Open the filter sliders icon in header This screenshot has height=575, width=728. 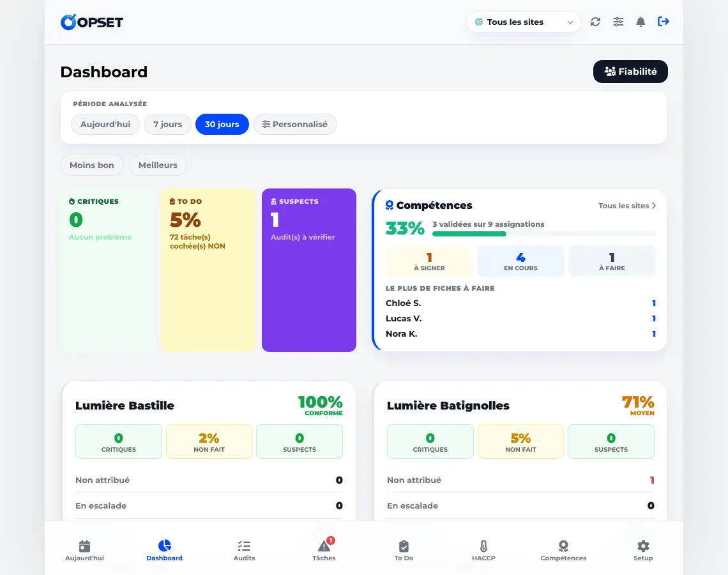[618, 22]
